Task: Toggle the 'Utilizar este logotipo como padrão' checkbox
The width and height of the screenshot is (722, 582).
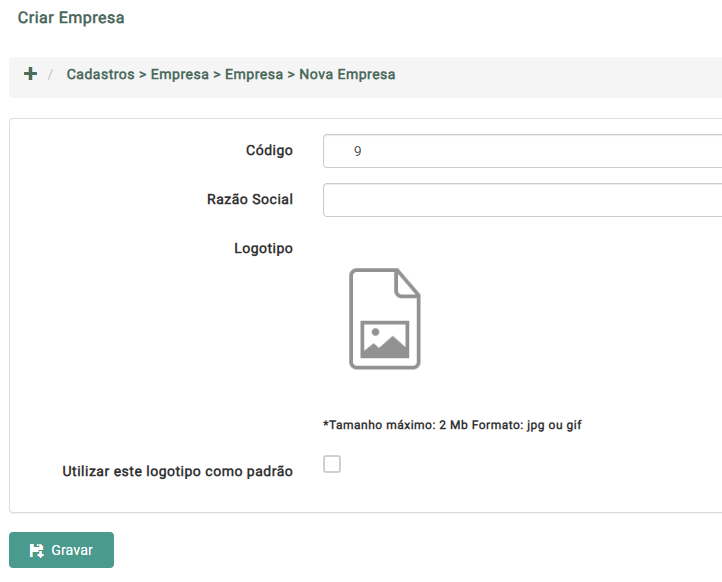Action: [x=332, y=464]
